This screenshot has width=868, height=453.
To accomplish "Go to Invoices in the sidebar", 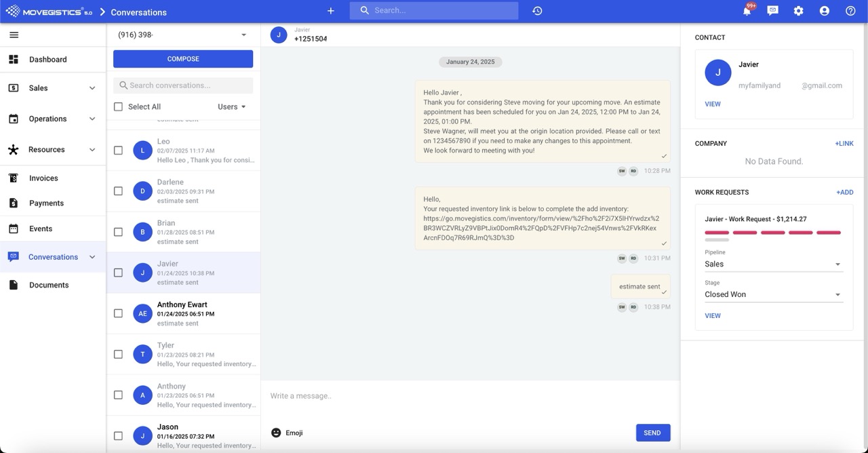I will coord(43,178).
